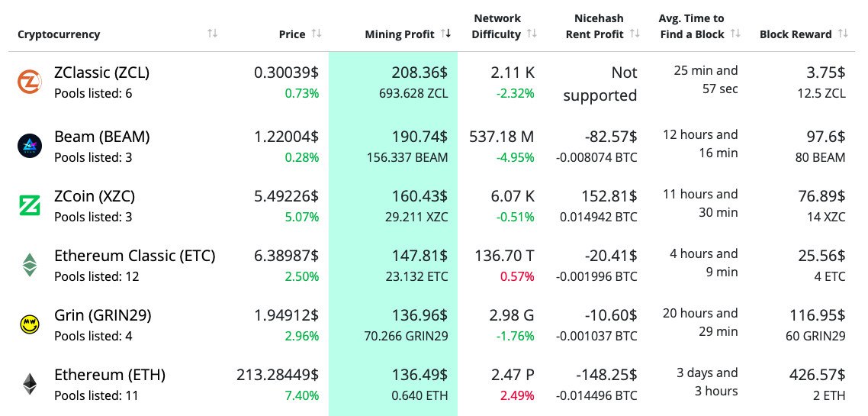This screenshot has height=416, width=868.
Task: Toggle Mining Profit sort direction arrows
Action: (446, 34)
